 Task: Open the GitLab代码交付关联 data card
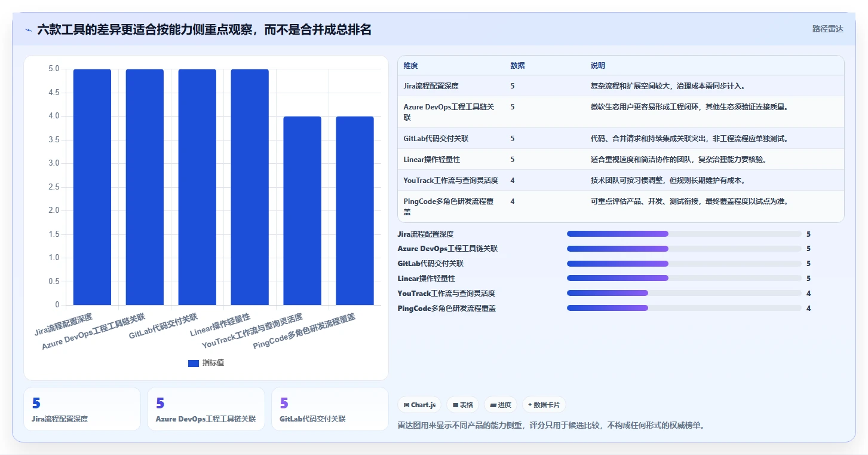point(330,409)
